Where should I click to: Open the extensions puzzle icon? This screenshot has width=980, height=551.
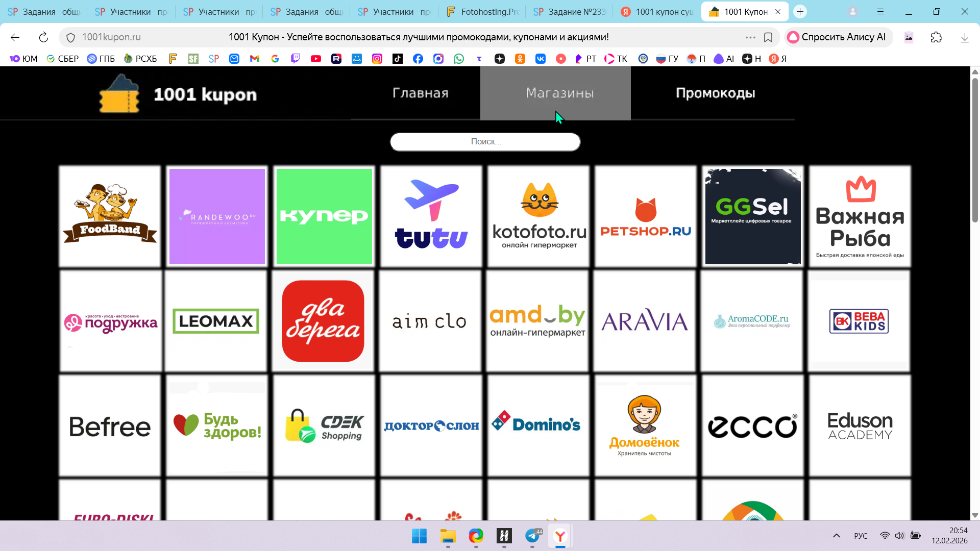pos(936,37)
